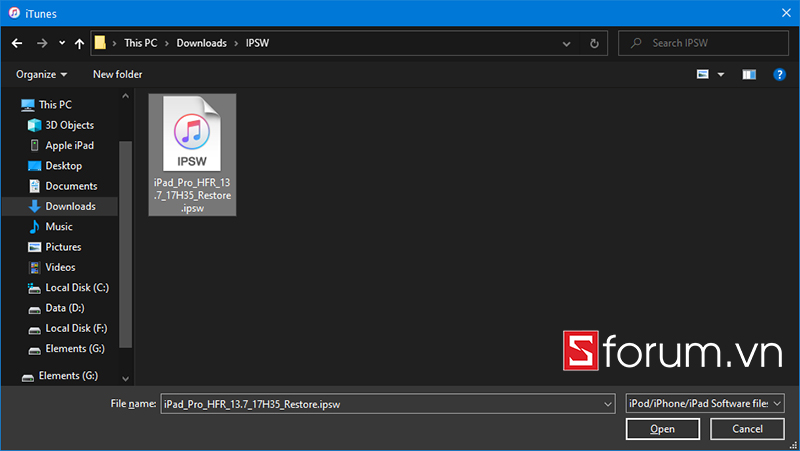
Task: Click the iPad_Pro_HFR_13.7_17H35_Restore.ipsw file name label
Action: pyautogui.click(x=192, y=195)
